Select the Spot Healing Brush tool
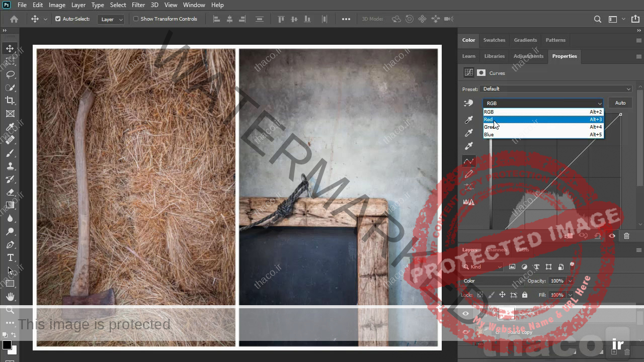This screenshot has height=362, width=644. pyautogui.click(x=10, y=140)
